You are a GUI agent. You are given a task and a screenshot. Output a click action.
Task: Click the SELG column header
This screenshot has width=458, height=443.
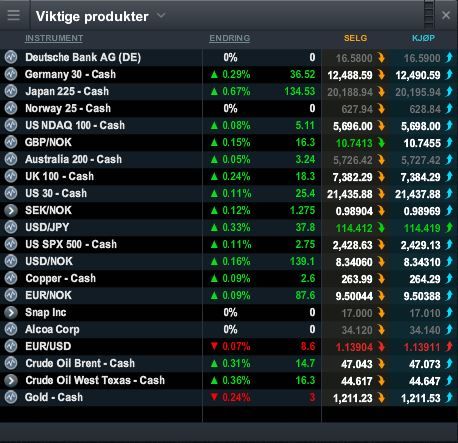point(355,38)
